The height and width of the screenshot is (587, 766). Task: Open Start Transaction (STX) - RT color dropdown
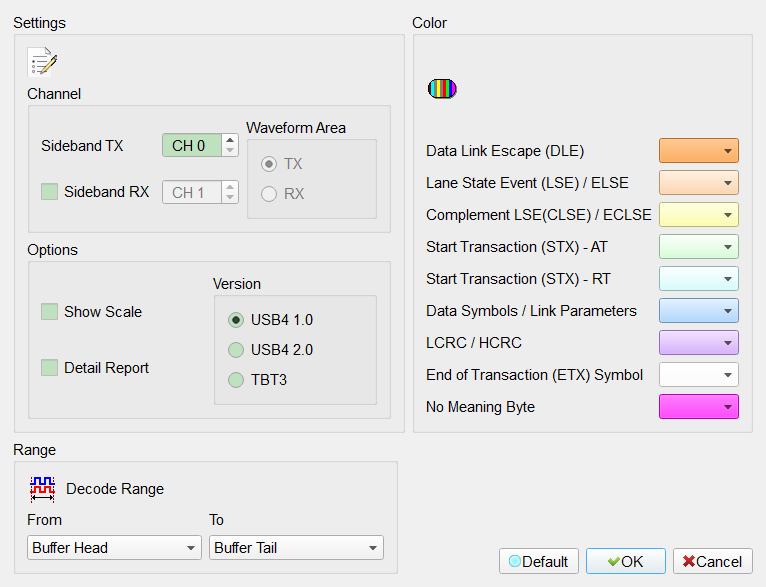pyautogui.click(x=699, y=279)
